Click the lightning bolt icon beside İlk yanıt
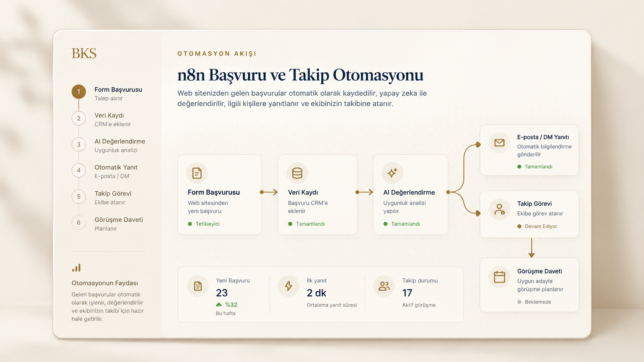Screen dimensions: 644x362 point(288,286)
